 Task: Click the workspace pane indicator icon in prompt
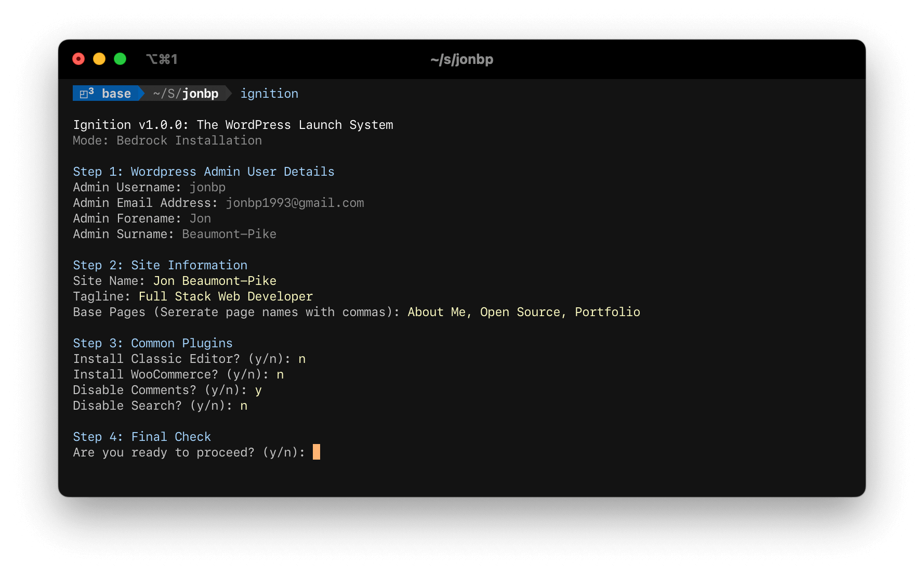[85, 93]
